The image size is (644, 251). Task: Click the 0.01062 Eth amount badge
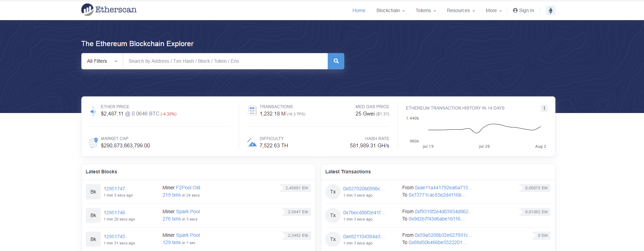[x=535, y=212]
